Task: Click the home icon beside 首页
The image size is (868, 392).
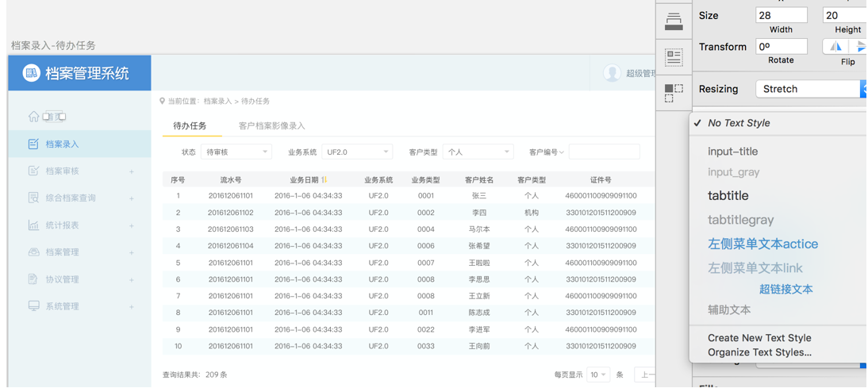Action: (34, 117)
